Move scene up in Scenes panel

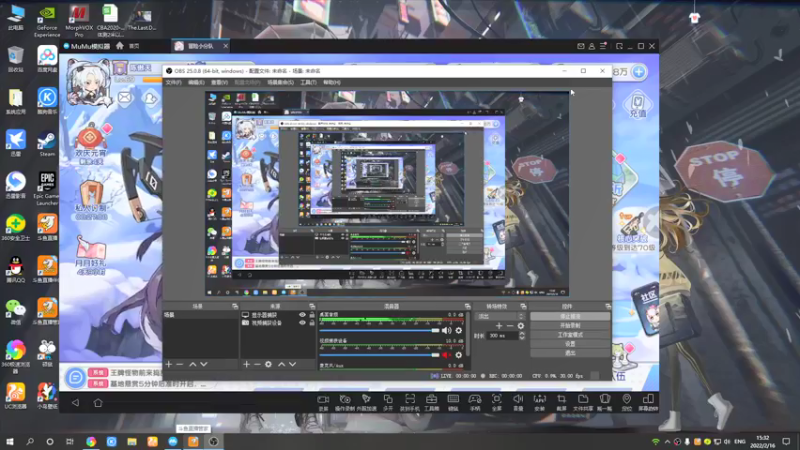(192, 364)
